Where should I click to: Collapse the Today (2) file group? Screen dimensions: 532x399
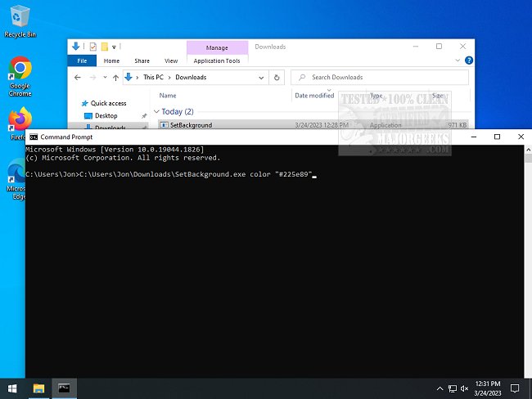156,111
